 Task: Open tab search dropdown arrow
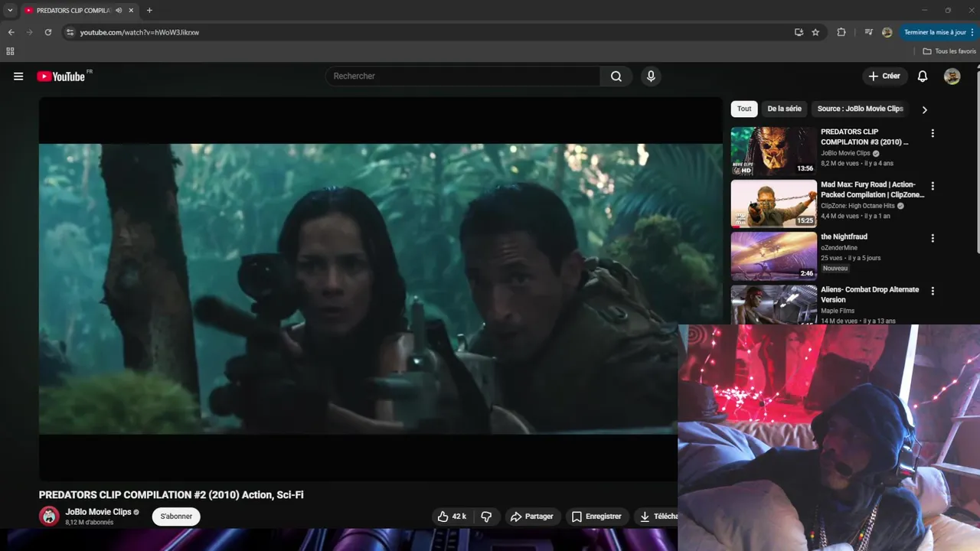point(10,11)
